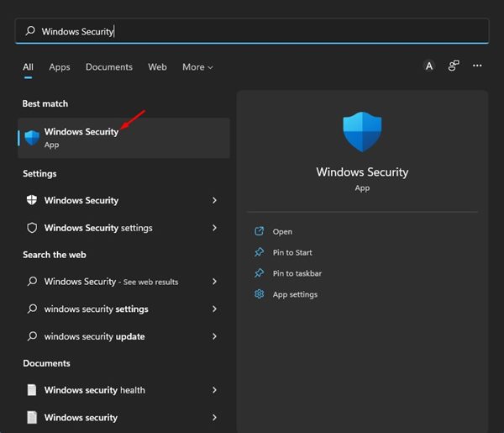The height and width of the screenshot is (433, 504).
Task: Select the Web filter tab
Action: click(157, 67)
